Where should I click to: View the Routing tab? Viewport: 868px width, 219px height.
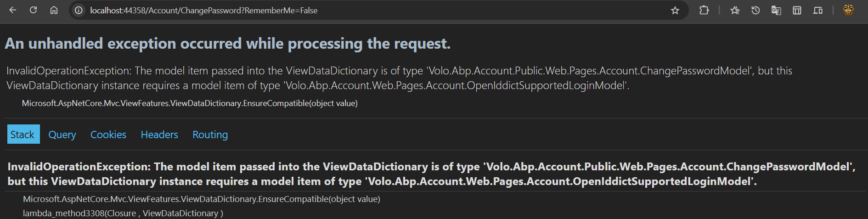point(210,135)
